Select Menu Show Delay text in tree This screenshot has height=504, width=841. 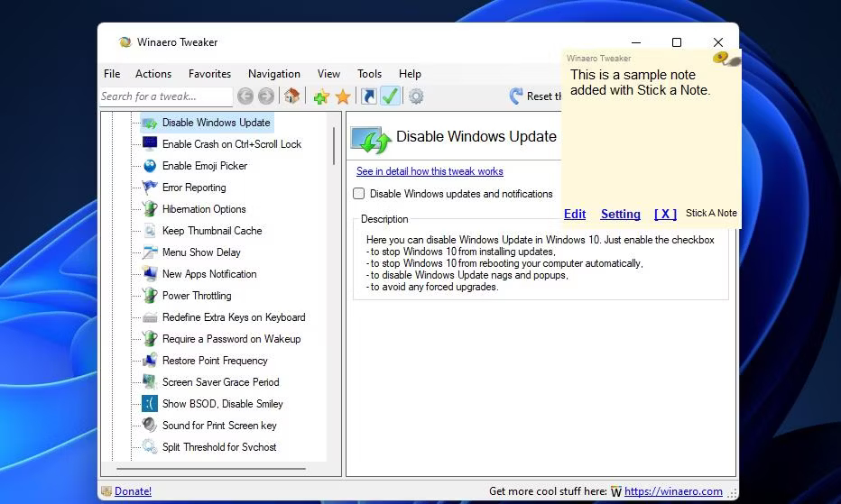tap(201, 252)
